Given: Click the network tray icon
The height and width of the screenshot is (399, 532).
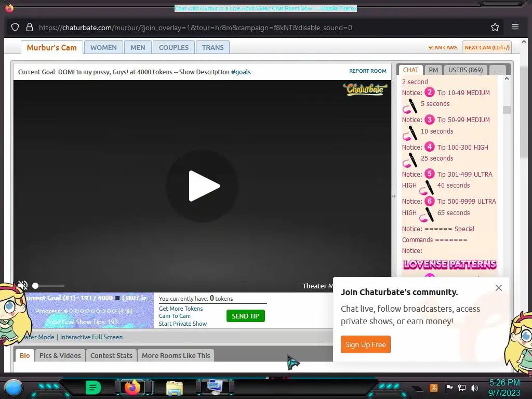Looking at the screenshot, I should (461, 388).
